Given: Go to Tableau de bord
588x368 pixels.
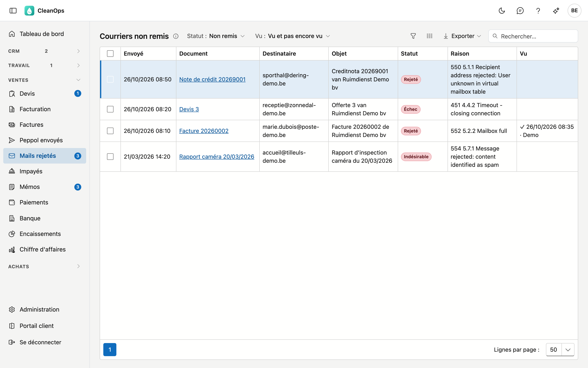Looking at the screenshot, I should coord(45,34).
